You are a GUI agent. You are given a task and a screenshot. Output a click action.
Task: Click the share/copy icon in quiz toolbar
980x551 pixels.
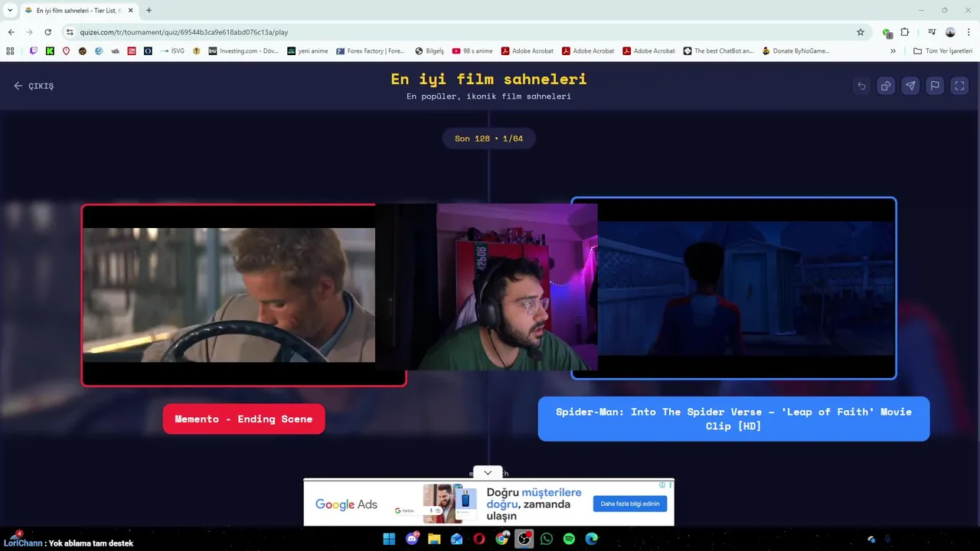tap(886, 86)
